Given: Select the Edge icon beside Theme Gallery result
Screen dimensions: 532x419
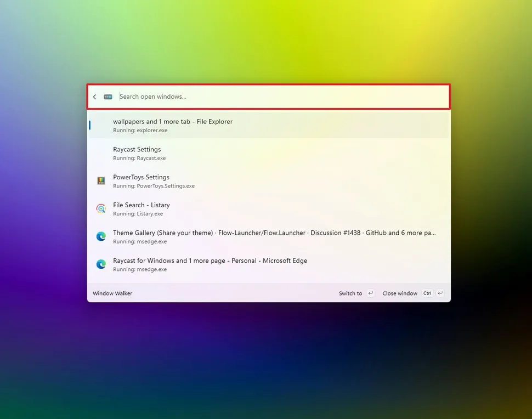Looking at the screenshot, I should tap(101, 236).
